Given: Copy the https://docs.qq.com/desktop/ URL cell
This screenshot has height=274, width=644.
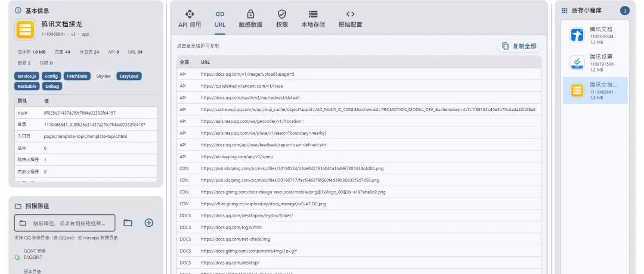Looking at the screenshot, I should 230,263.
